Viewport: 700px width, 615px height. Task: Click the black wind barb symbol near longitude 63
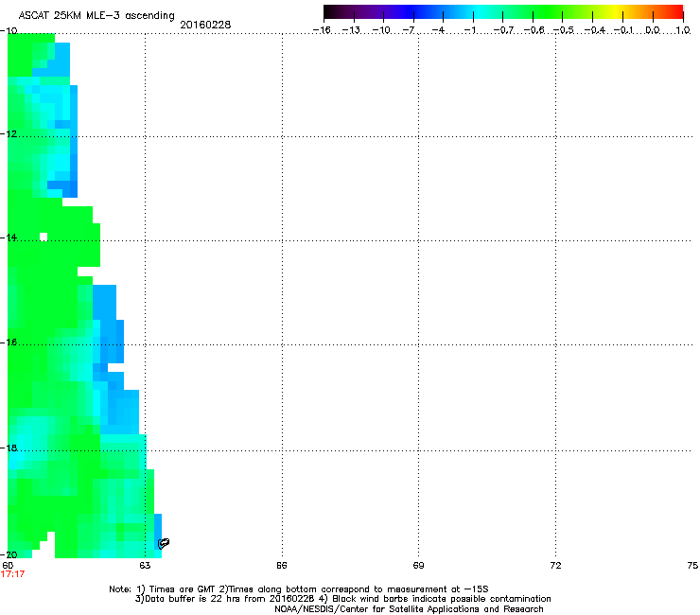tap(164, 543)
